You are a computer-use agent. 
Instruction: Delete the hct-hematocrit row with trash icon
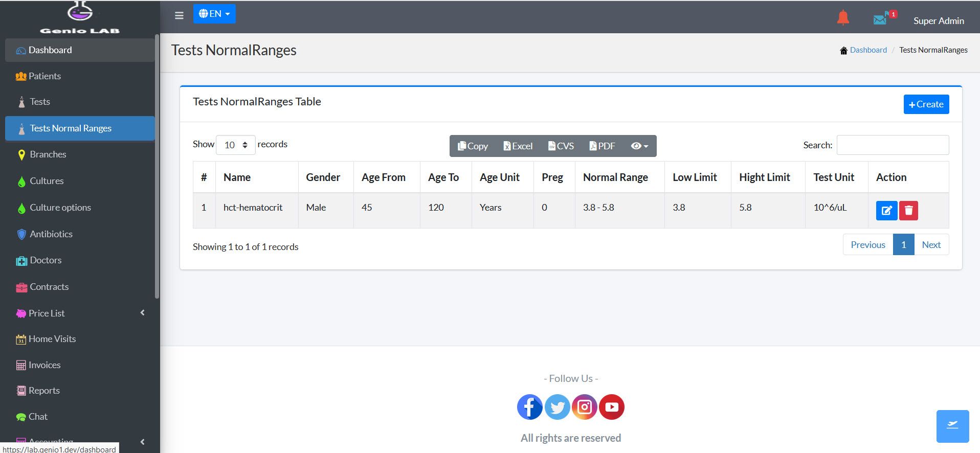click(x=908, y=211)
